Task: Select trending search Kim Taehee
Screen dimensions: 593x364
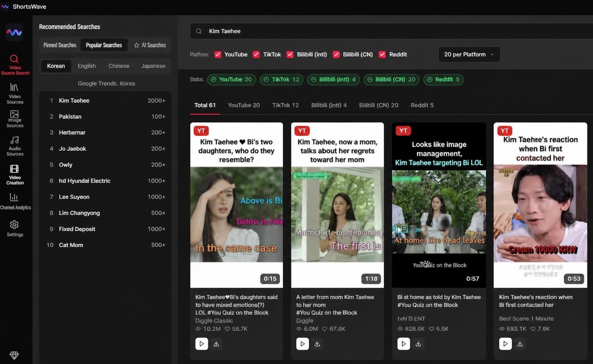Action: (x=106, y=101)
